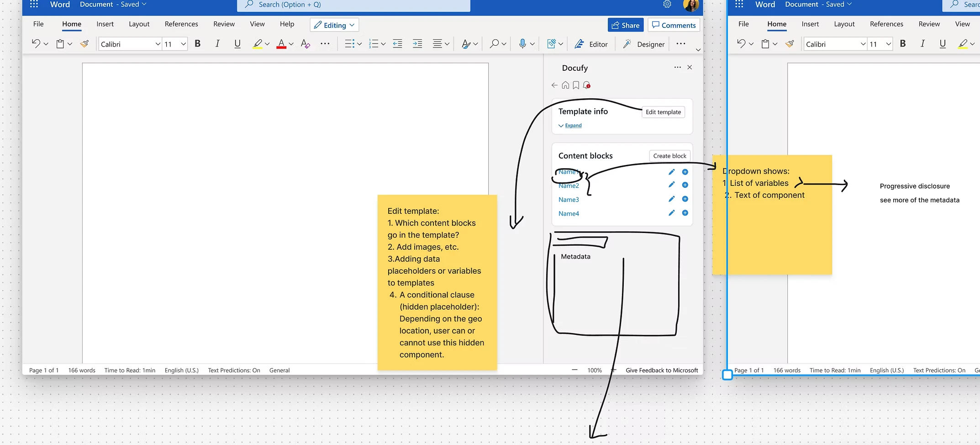The height and width of the screenshot is (445, 980).
Task: Decrease indent in left Word window
Action: 398,44
